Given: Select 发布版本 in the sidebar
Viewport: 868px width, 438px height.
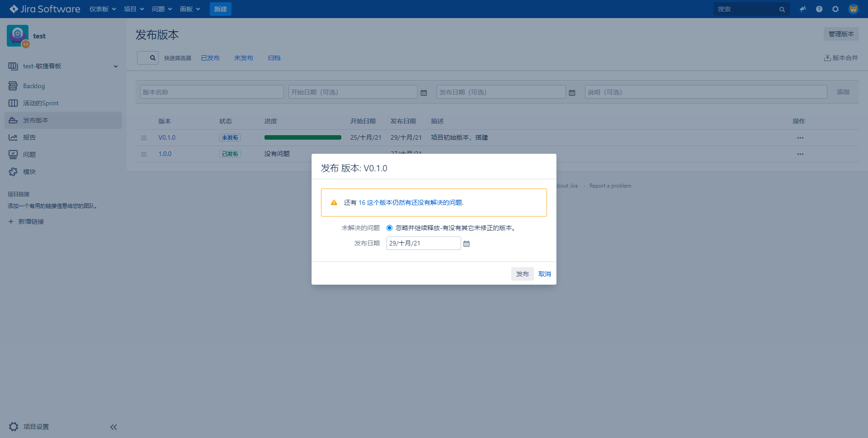Looking at the screenshot, I should tap(63, 120).
